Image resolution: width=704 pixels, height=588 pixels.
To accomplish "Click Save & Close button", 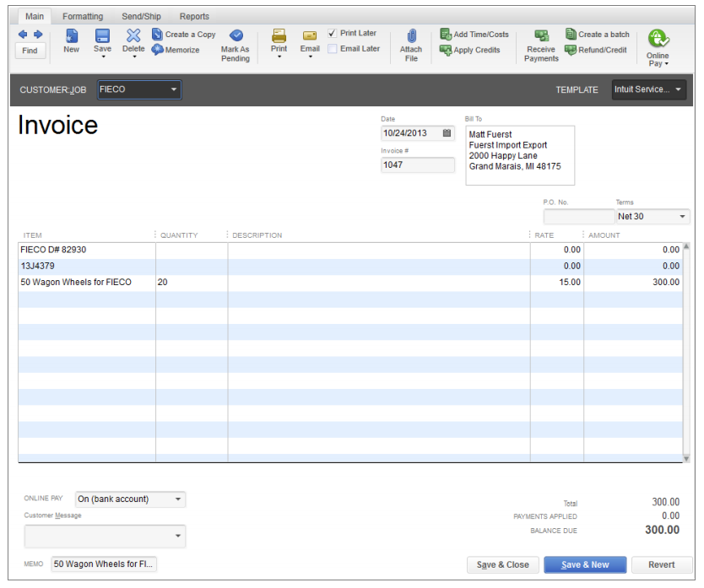I will [x=502, y=565].
